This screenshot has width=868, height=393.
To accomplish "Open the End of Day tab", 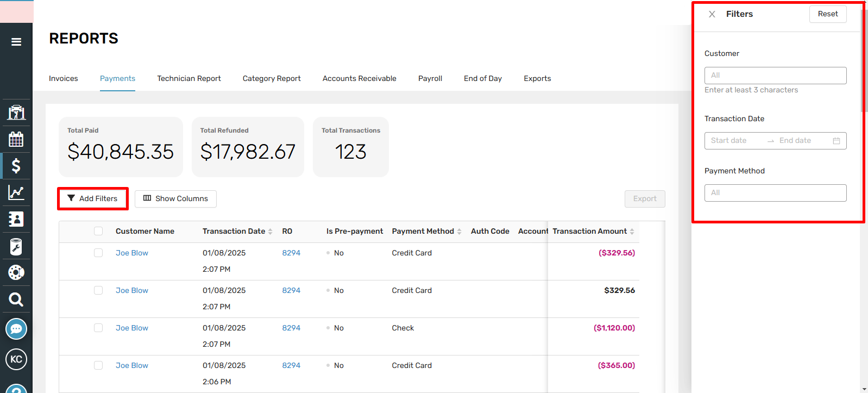I will point(483,78).
